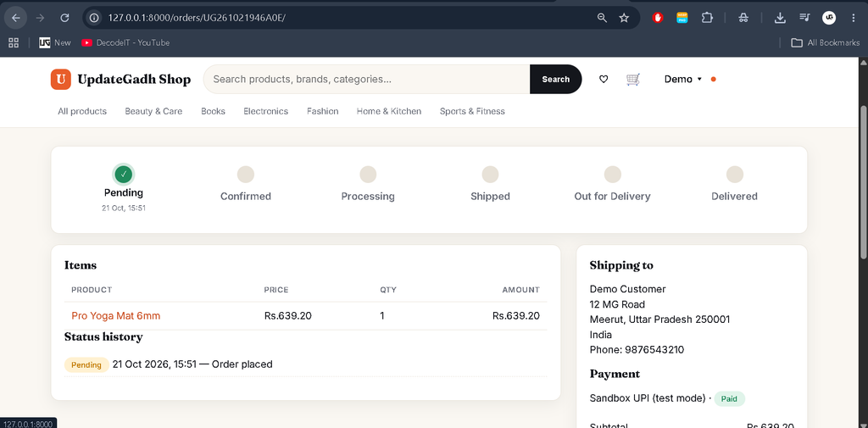Expand the Demo account dropdown
868x428 pixels.
coord(683,79)
